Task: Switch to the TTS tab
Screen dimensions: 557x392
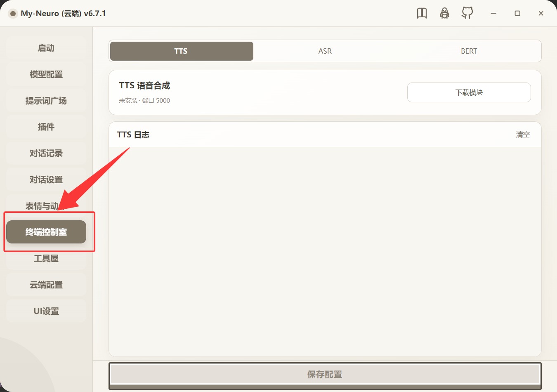Action: point(182,51)
